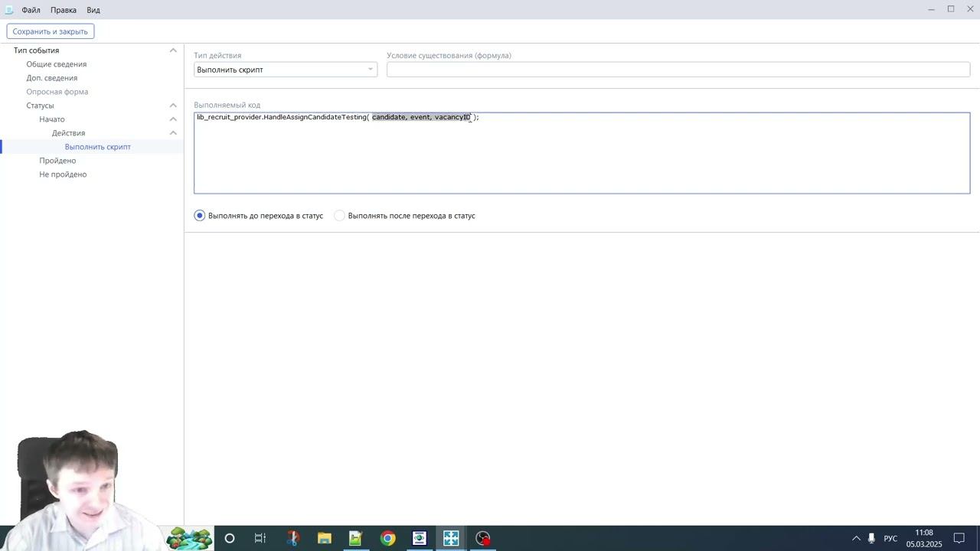Show hidden system tray icons
Viewport: 980px width, 551px height.
click(856, 539)
